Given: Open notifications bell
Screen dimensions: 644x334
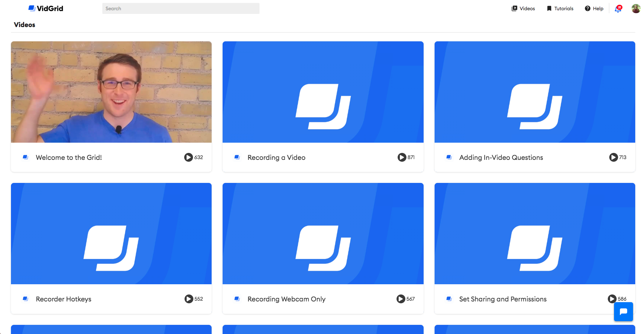Looking at the screenshot, I should tap(618, 9).
